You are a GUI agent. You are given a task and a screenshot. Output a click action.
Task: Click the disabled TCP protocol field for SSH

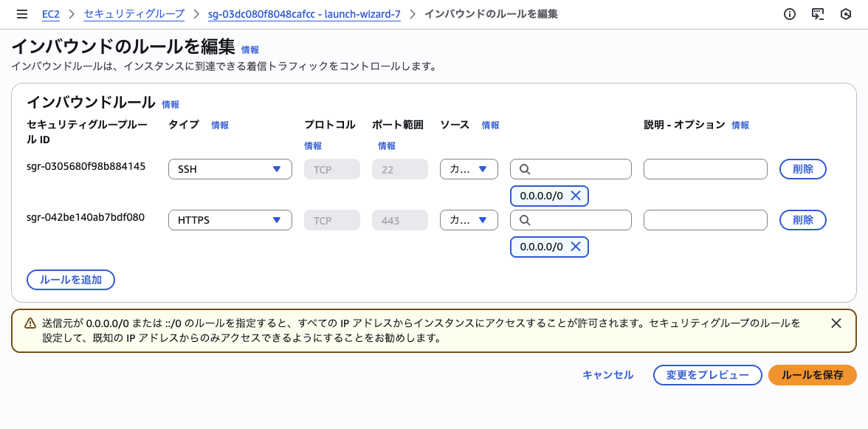pyautogui.click(x=332, y=169)
